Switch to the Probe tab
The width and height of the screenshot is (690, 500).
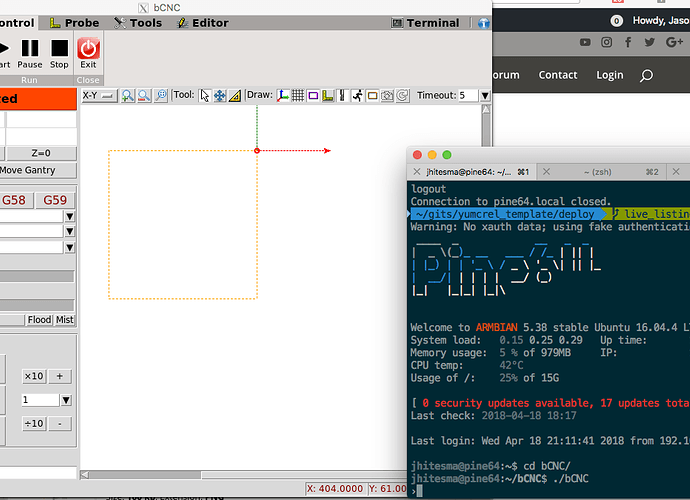pyautogui.click(x=74, y=23)
